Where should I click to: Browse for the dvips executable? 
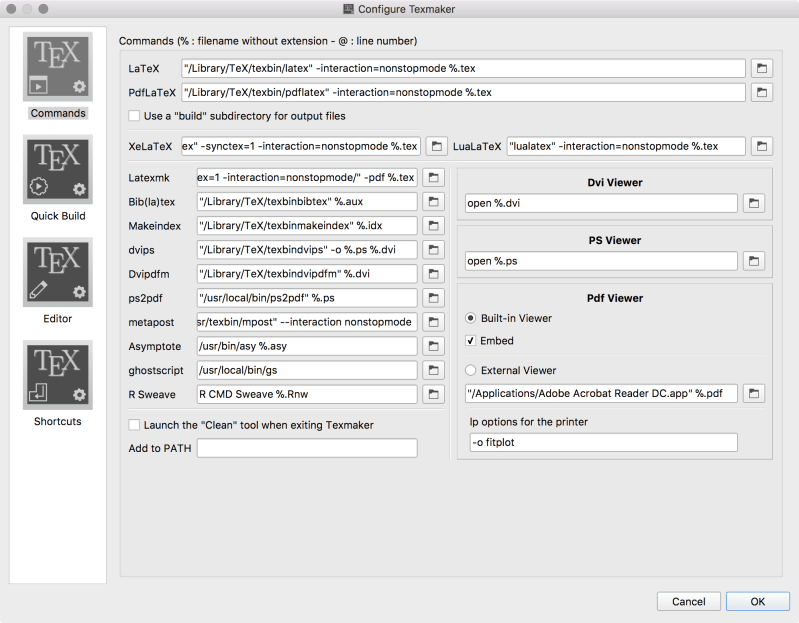tap(433, 250)
